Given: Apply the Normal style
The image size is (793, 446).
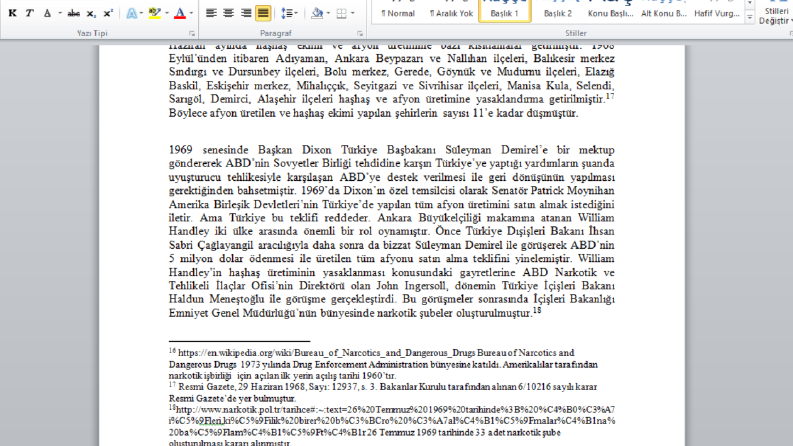Looking at the screenshot, I should pyautogui.click(x=398, y=10).
